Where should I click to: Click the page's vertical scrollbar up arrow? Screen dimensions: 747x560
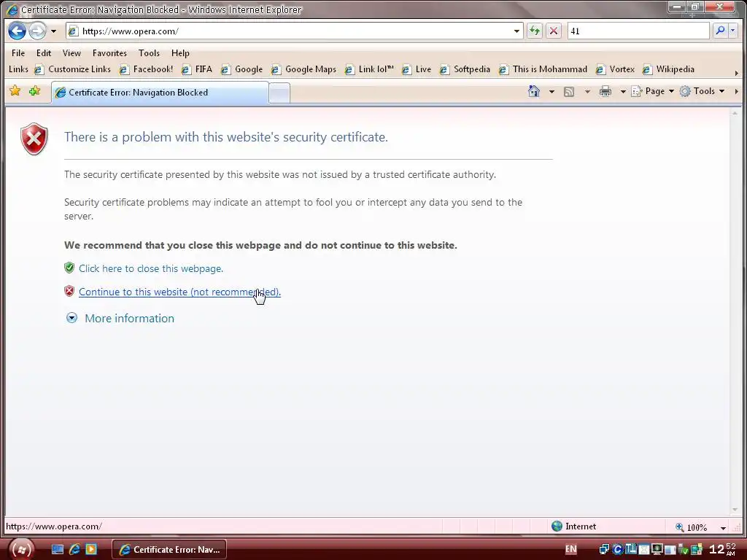[x=735, y=113]
